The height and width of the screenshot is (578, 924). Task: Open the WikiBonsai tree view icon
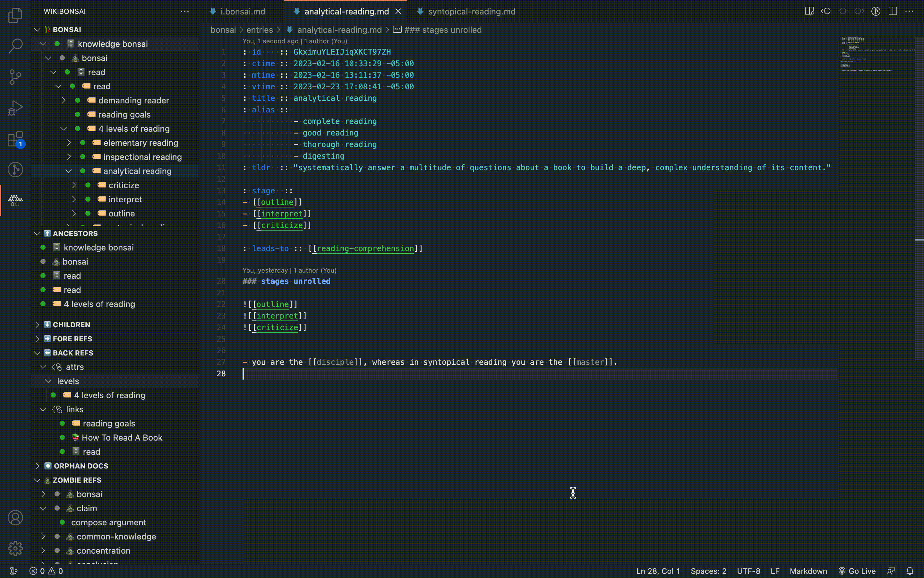click(15, 200)
